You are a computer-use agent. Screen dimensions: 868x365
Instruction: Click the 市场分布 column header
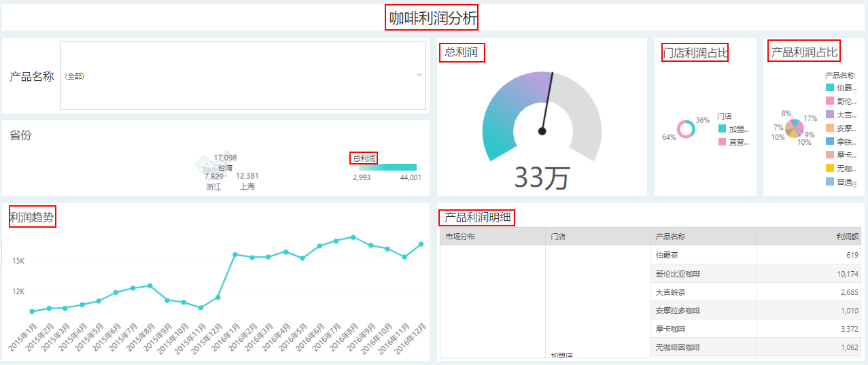460,237
